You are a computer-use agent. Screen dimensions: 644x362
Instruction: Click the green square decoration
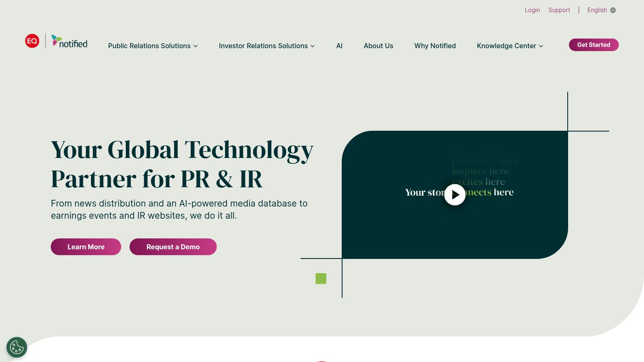pos(321,279)
